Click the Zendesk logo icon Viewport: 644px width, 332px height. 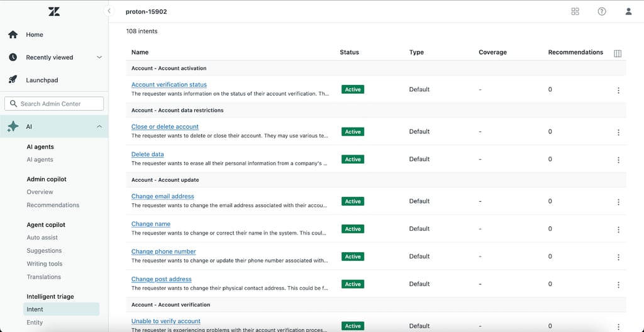[x=54, y=11]
